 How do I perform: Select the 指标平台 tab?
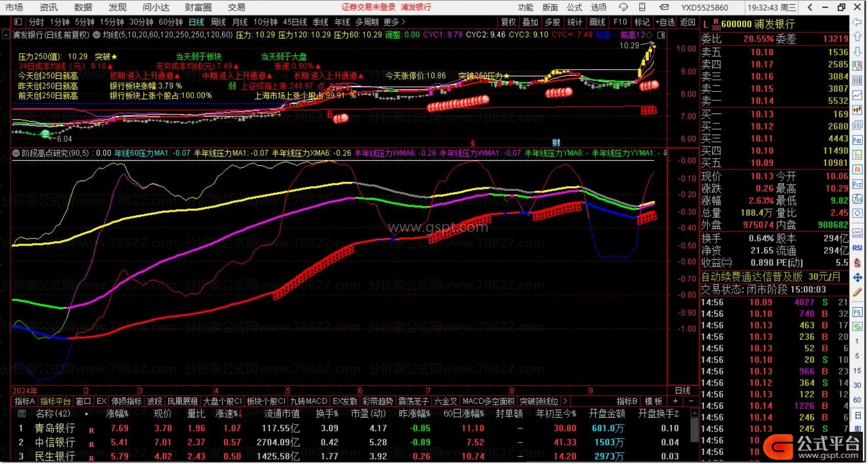coord(55,401)
